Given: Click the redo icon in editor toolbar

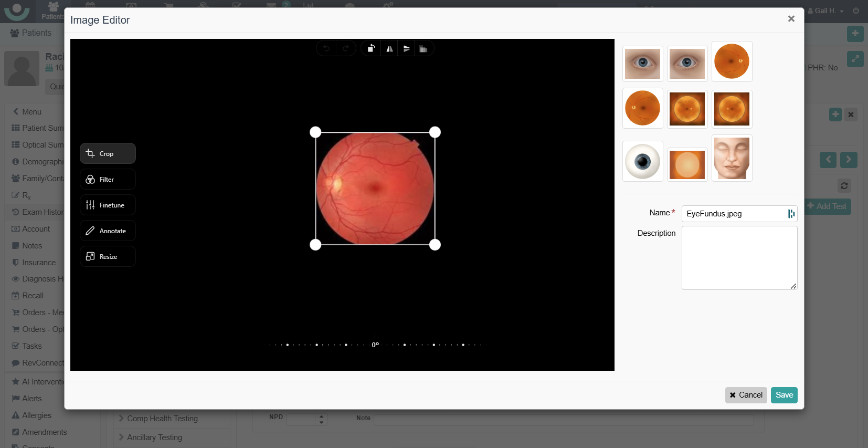Looking at the screenshot, I should tap(346, 49).
